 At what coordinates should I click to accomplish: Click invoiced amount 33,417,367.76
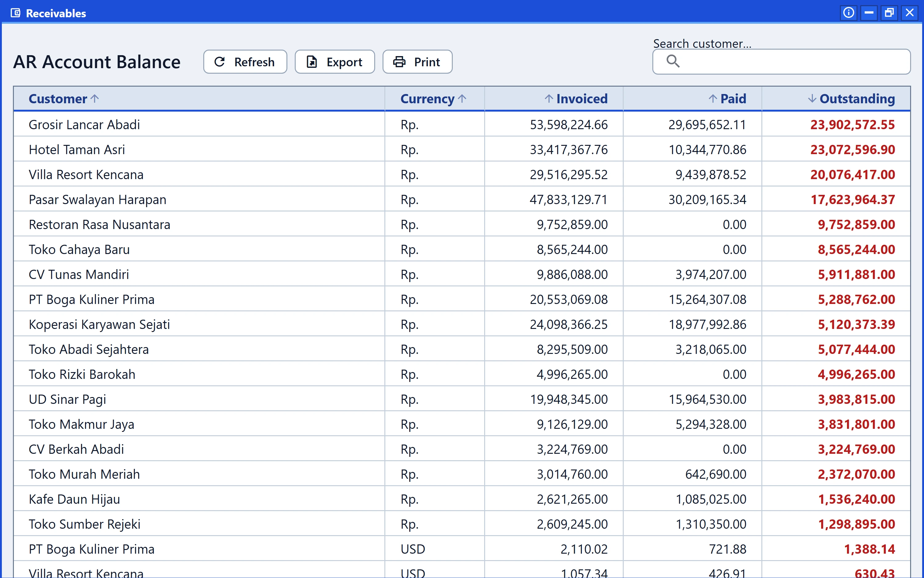569,150
